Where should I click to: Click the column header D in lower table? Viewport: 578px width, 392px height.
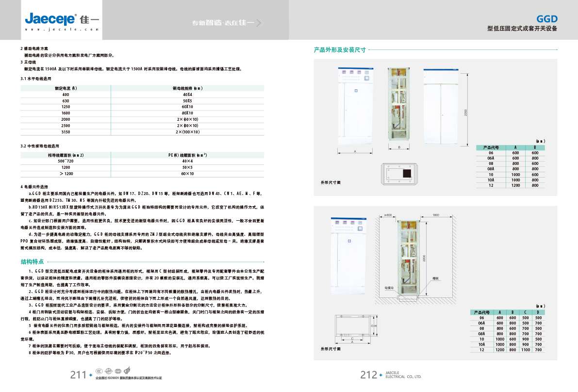tap(538, 312)
